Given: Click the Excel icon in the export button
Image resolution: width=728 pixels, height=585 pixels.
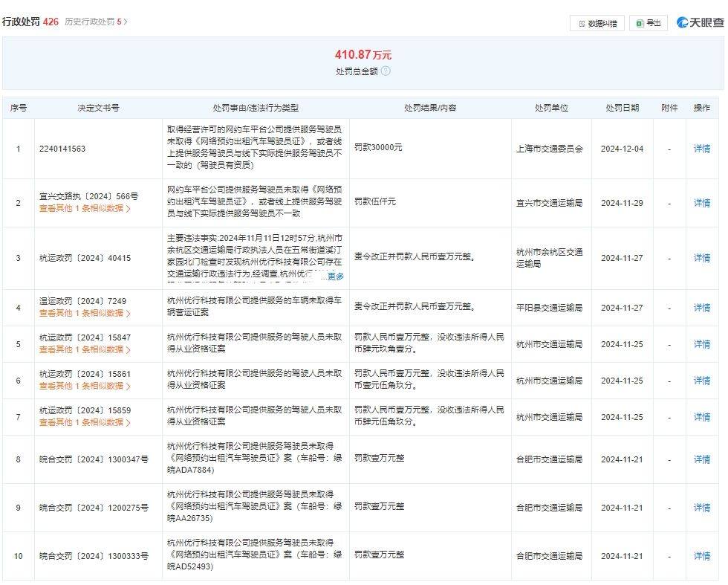Looking at the screenshot, I should pyautogui.click(x=640, y=23).
